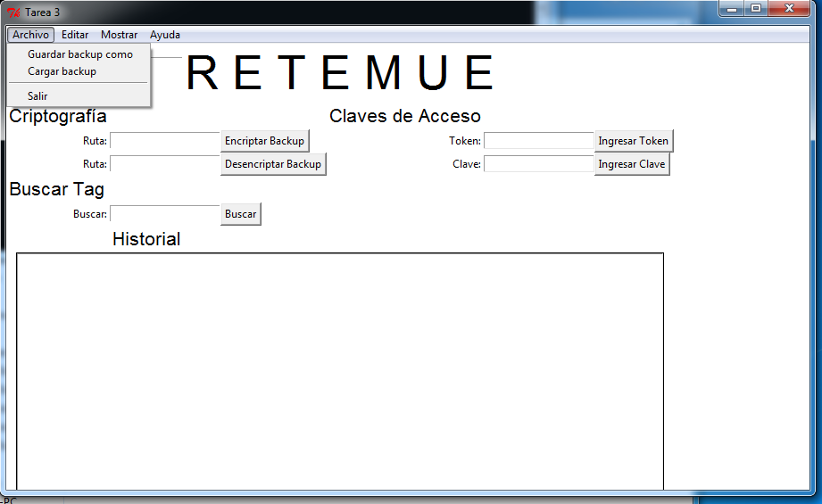Close the Tarea 3 window

789,8
